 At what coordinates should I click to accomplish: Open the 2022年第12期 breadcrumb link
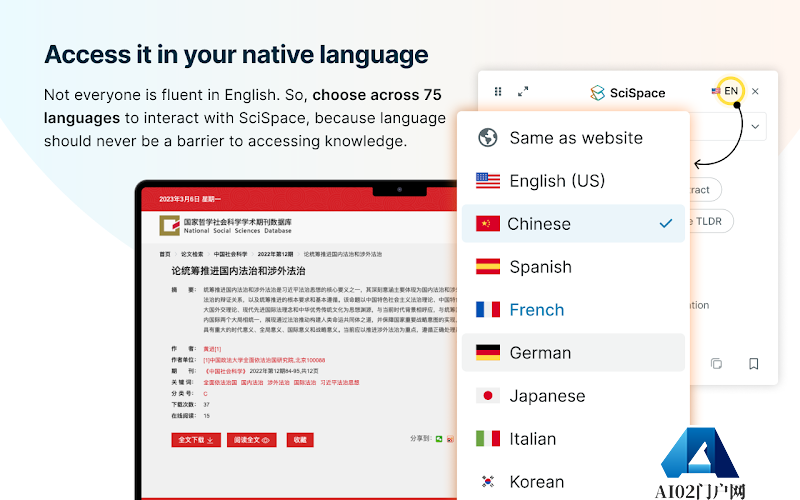[x=275, y=254]
